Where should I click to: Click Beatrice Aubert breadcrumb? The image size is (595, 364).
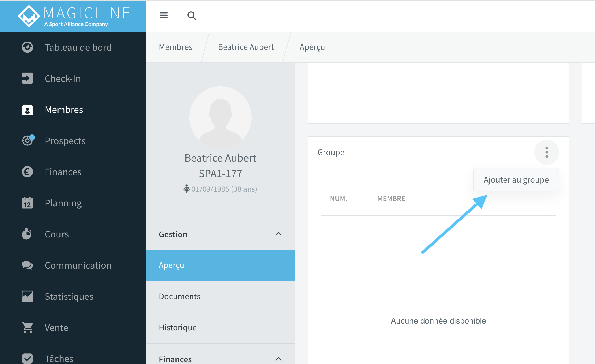[x=246, y=47]
